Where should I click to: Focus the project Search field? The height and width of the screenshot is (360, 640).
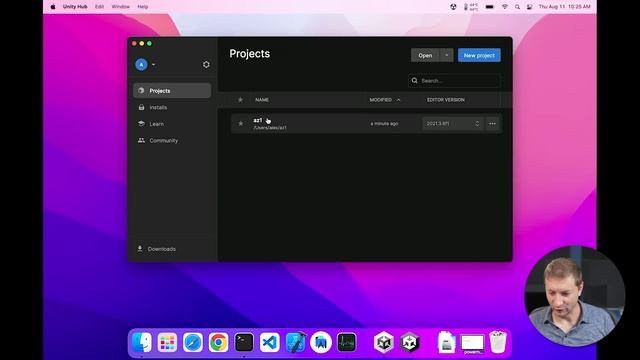pos(455,80)
